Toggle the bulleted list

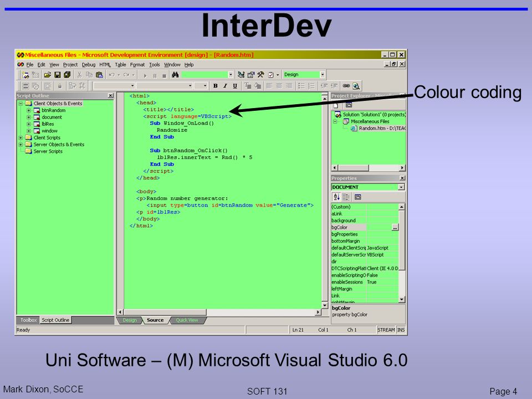(301, 86)
